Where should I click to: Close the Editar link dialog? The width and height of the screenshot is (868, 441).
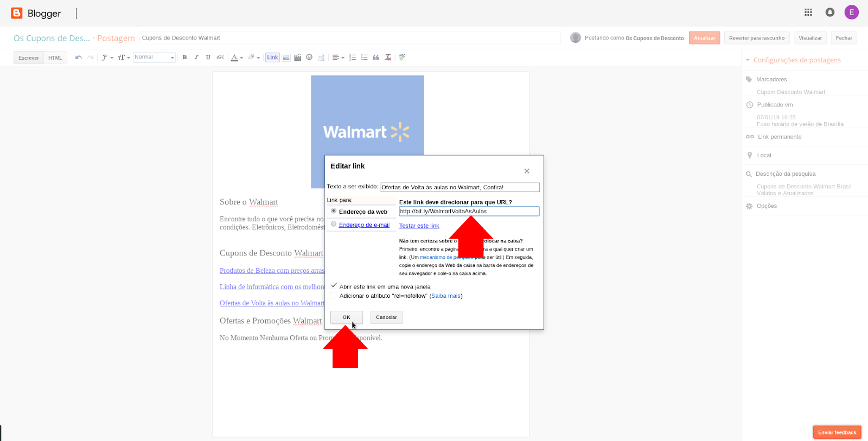[x=527, y=171]
